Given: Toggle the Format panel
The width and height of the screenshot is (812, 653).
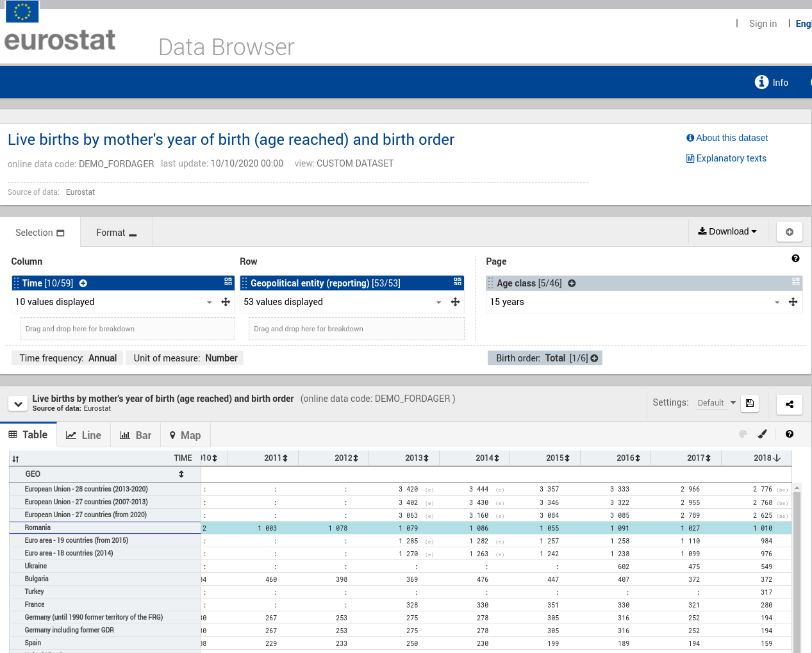Looking at the screenshot, I should coord(116,233).
